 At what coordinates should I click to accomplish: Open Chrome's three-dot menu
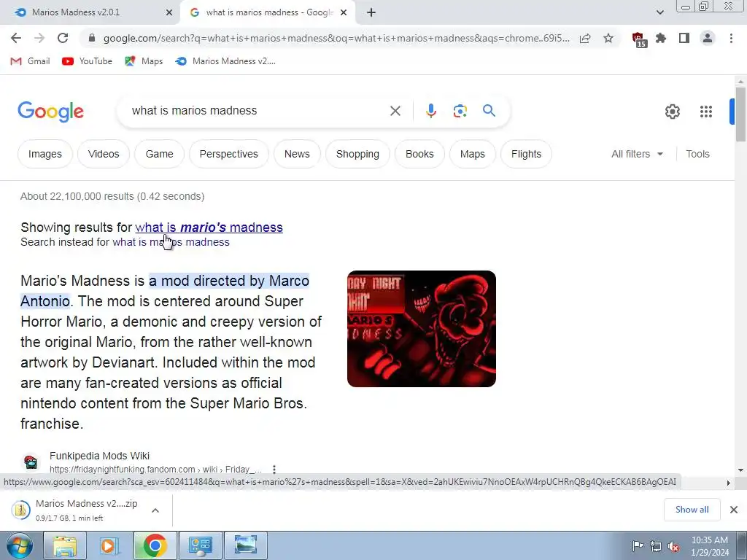click(x=731, y=38)
